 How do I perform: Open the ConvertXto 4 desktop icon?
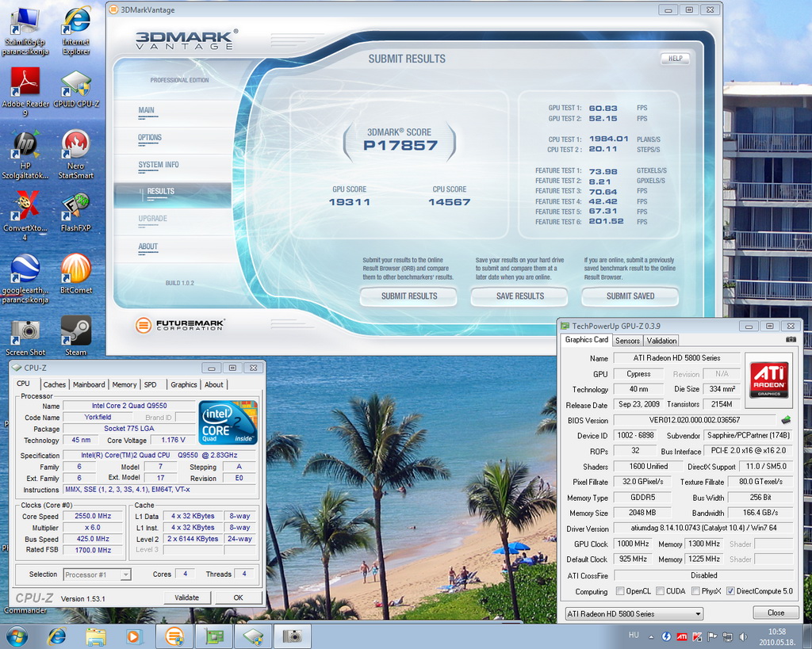(25, 216)
